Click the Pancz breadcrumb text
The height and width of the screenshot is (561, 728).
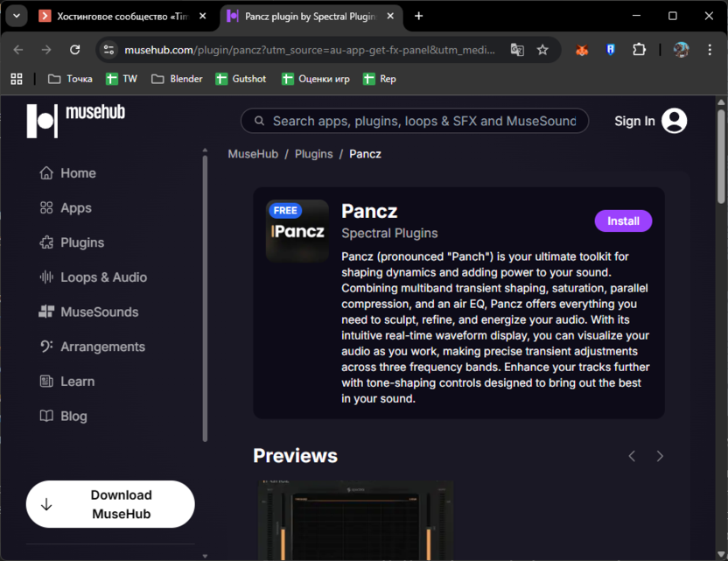click(x=366, y=154)
